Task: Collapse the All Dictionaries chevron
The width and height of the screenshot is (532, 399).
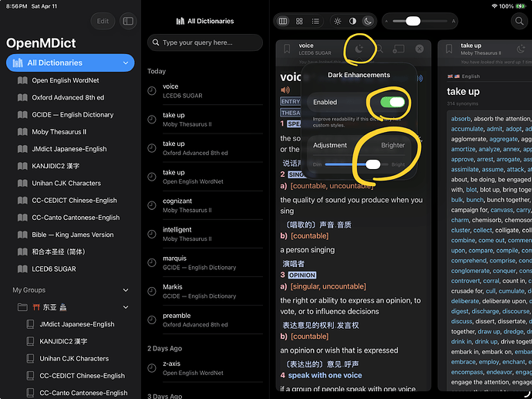Action: (126, 63)
